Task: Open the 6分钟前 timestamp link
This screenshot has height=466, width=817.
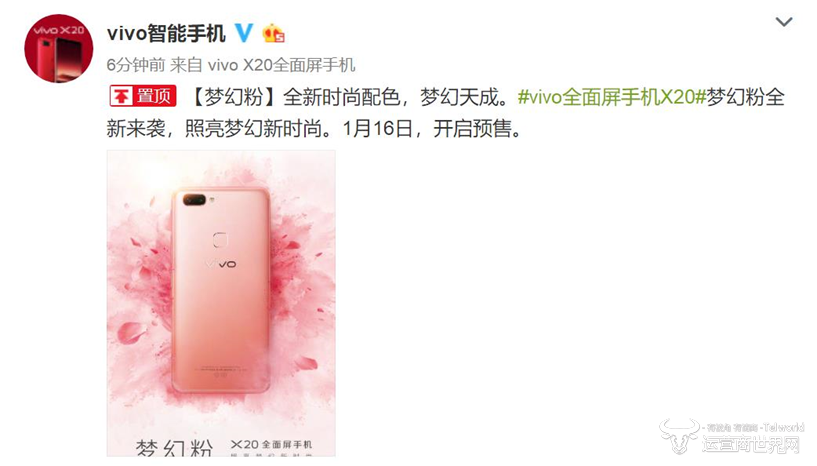Action: (x=135, y=65)
